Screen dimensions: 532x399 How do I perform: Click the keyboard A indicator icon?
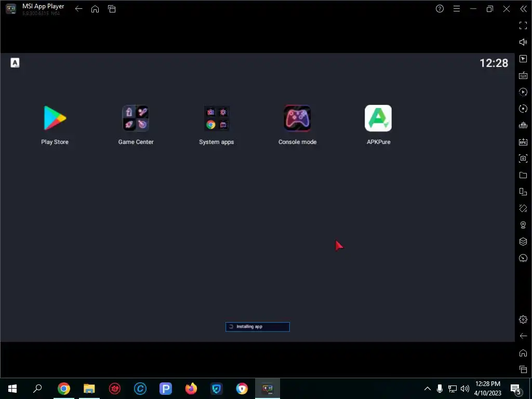[15, 63]
